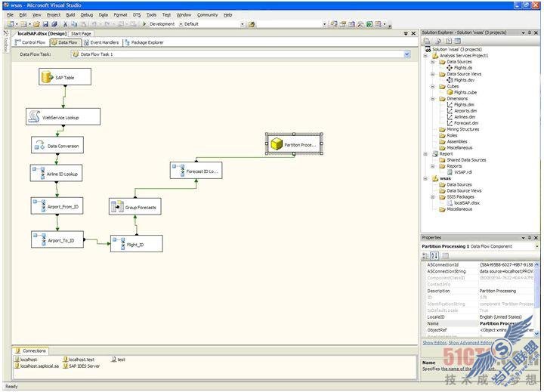Screen dimensions: 544x392
Task: Click the Save toolbar icon
Action: tap(45, 24)
